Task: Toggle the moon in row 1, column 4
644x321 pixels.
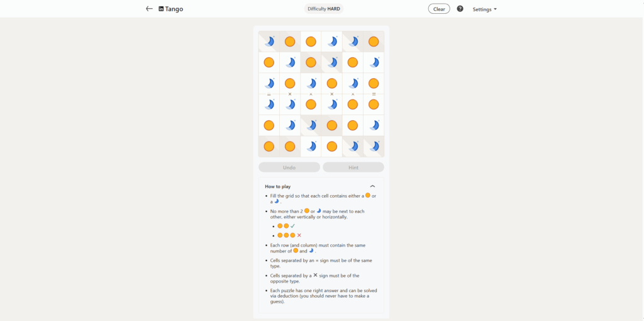Action: pos(332,42)
